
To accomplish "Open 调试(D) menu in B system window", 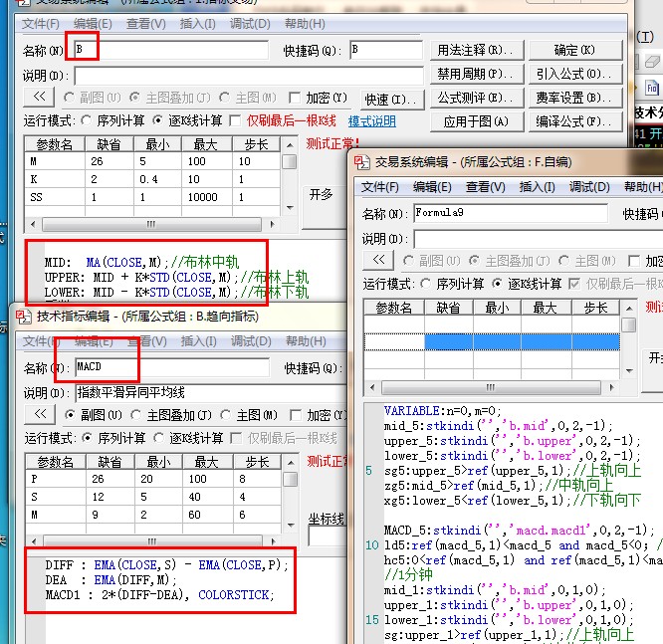I will (250, 24).
